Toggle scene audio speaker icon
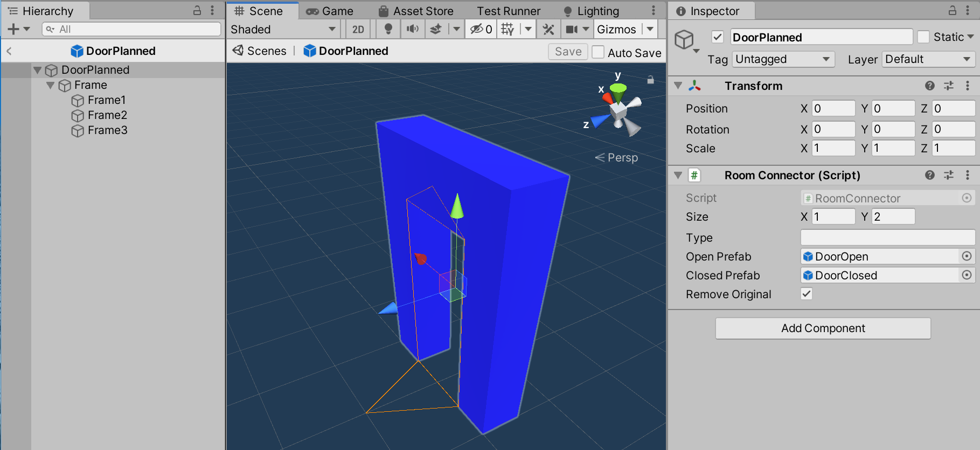The width and height of the screenshot is (980, 450). (x=413, y=29)
